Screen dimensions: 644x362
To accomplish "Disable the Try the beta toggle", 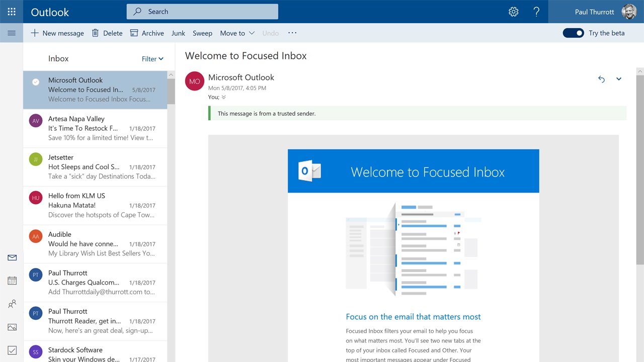I will [x=573, y=33].
